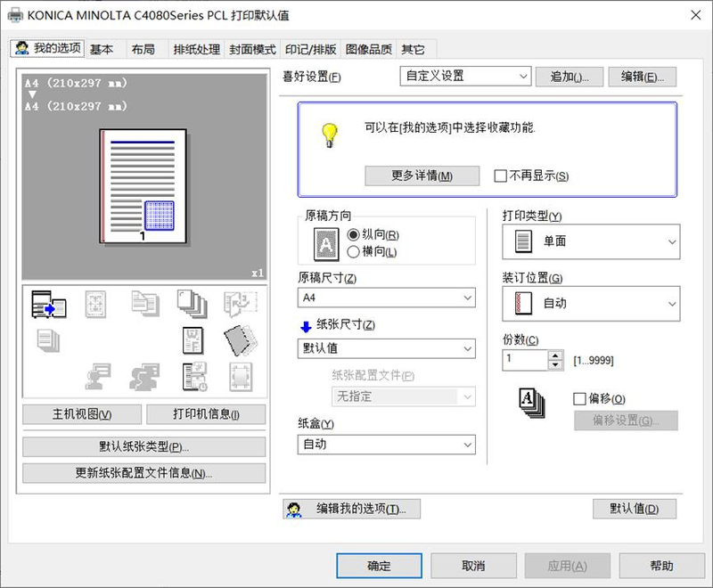Open the 喜好设置 dropdown
The height and width of the screenshot is (588, 713).
[x=463, y=76]
